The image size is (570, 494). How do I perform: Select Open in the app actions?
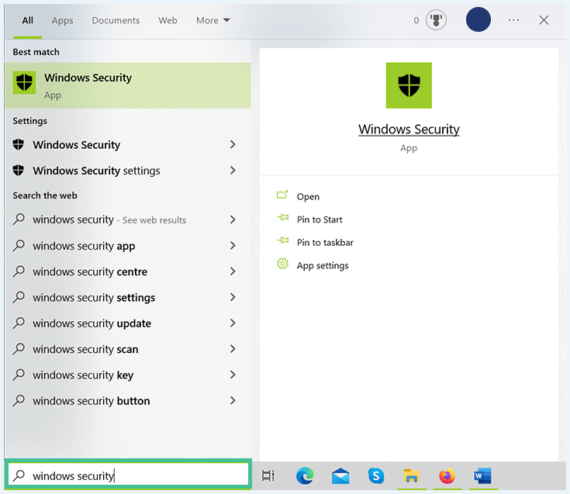point(308,197)
